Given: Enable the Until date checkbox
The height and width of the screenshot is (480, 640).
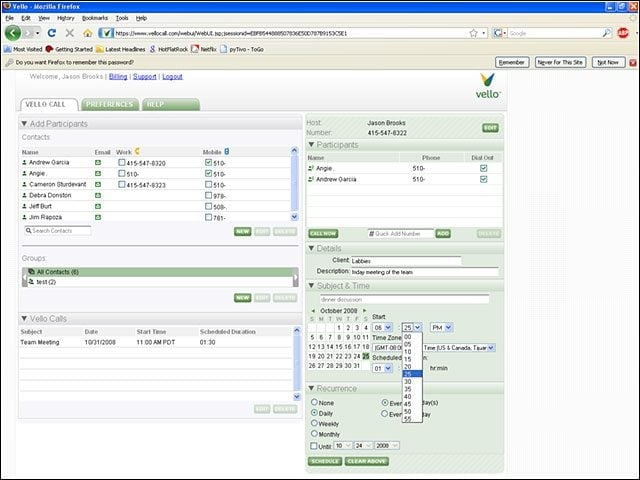Looking at the screenshot, I should coord(314,446).
